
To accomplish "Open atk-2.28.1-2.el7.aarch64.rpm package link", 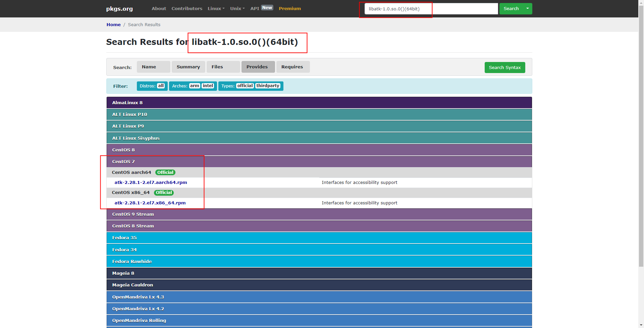I will [151, 182].
